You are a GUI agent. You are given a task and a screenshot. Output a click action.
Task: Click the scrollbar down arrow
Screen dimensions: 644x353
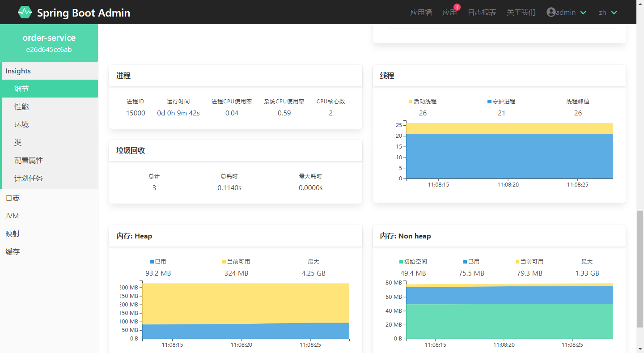(640, 349)
